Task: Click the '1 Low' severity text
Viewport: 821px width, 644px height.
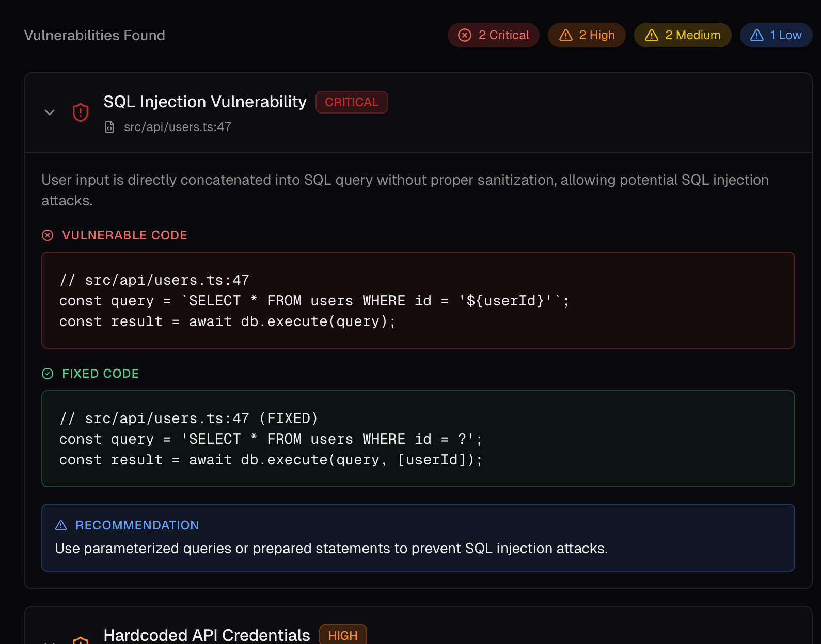Action: coord(785,35)
